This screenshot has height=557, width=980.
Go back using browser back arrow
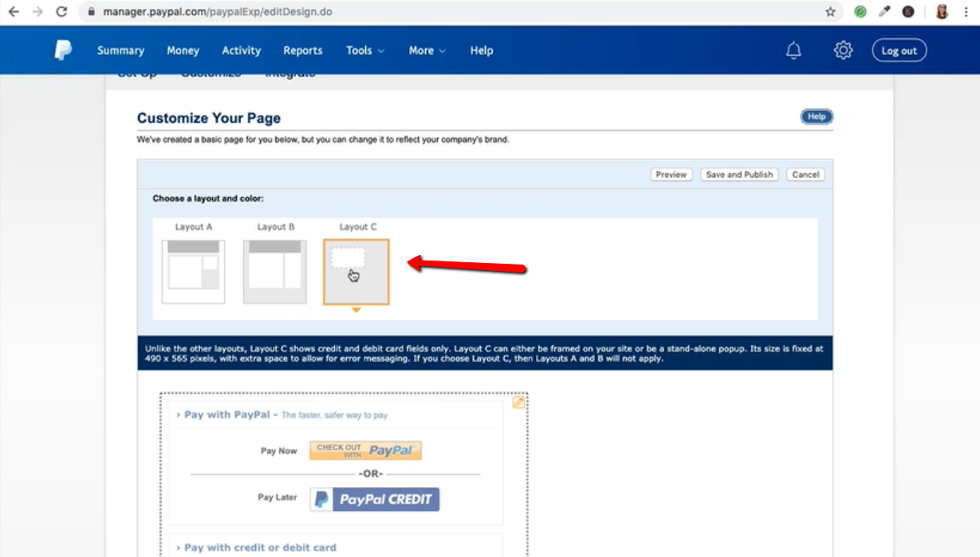(x=14, y=12)
